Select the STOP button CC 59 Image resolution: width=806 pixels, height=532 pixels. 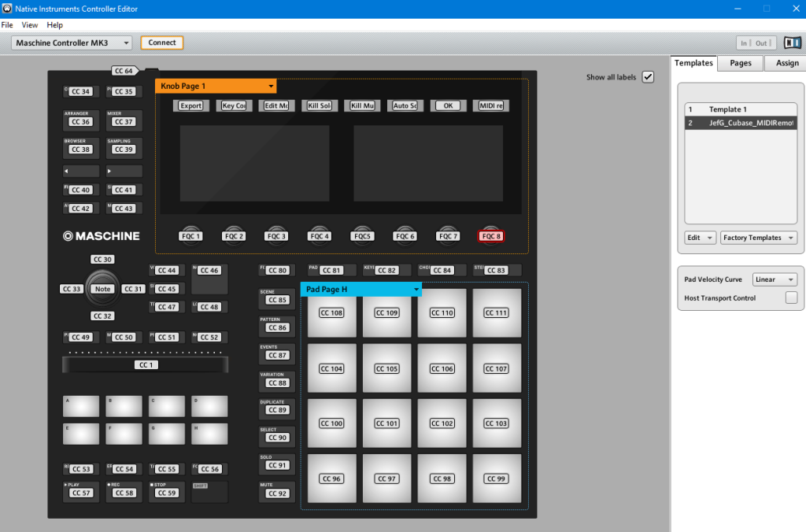click(167, 492)
